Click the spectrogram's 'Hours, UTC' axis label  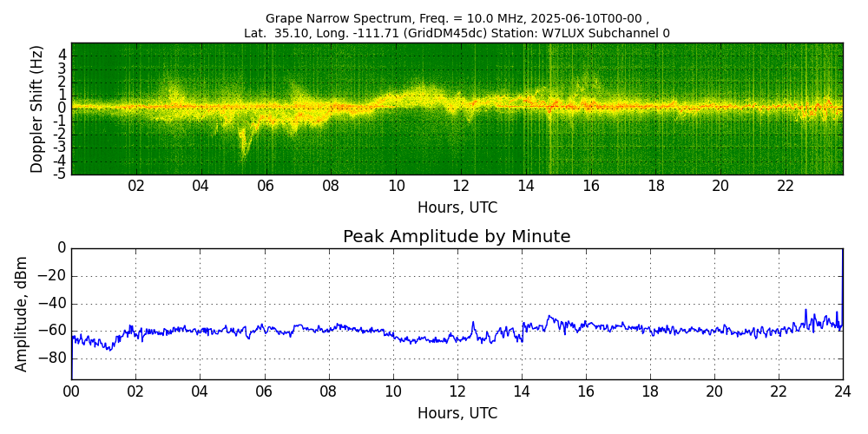pos(457,207)
